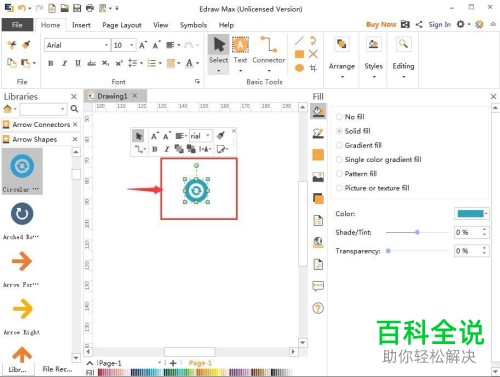Viewport: 500px width, 377px height.
Task: Select the Arched Return arrow shape
Action: [x=22, y=221]
